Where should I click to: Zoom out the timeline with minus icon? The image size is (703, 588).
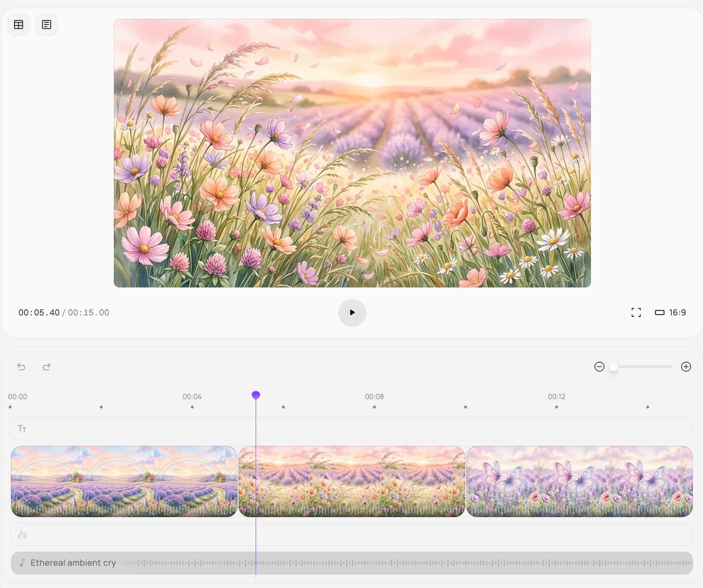[x=599, y=367]
